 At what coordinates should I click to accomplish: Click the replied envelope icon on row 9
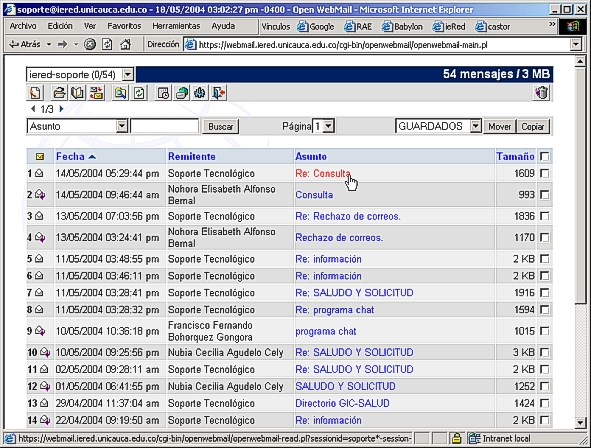pyautogui.click(x=40, y=331)
